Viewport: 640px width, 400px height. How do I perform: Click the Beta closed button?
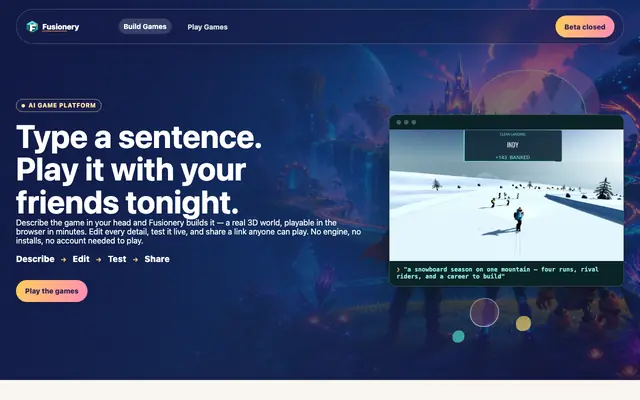tap(584, 27)
